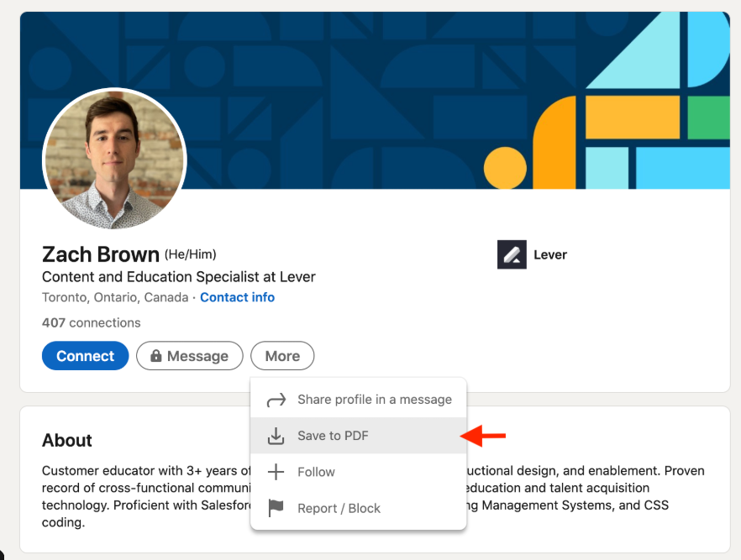Viewport: 741px width, 560px height.
Task: Click the share arrow icon in the menu
Action: [x=276, y=400]
